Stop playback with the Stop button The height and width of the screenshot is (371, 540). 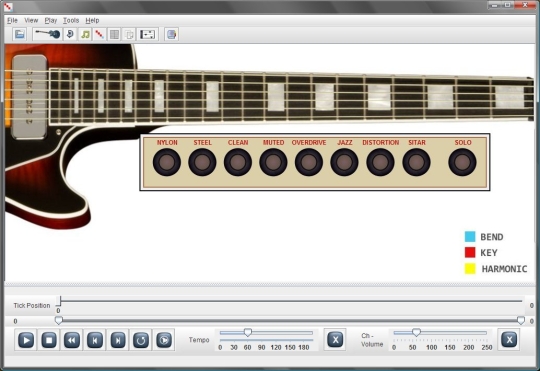point(49,340)
